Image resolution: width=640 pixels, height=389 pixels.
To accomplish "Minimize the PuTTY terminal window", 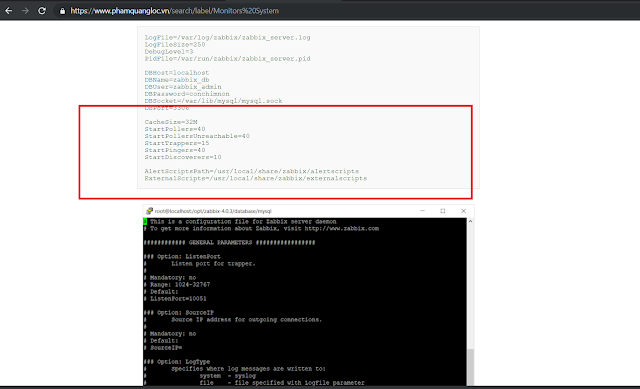I will coord(422,211).
